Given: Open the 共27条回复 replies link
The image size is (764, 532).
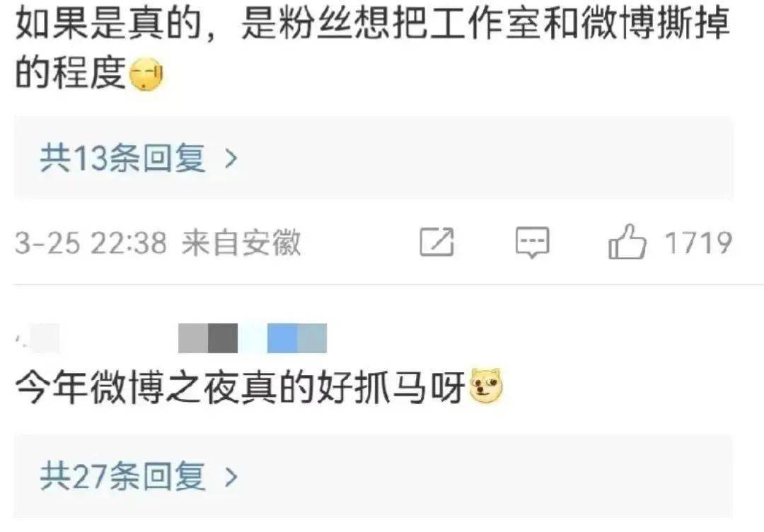Looking at the screenshot, I should point(122,476).
